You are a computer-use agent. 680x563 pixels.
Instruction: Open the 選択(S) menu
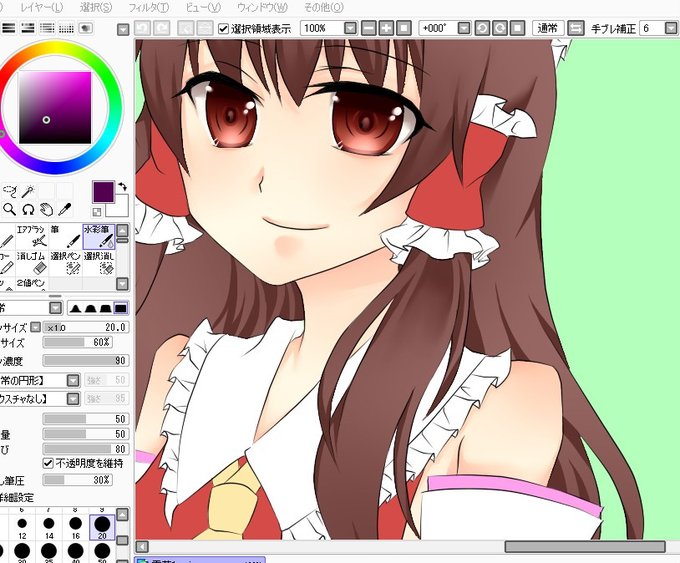(x=96, y=7)
